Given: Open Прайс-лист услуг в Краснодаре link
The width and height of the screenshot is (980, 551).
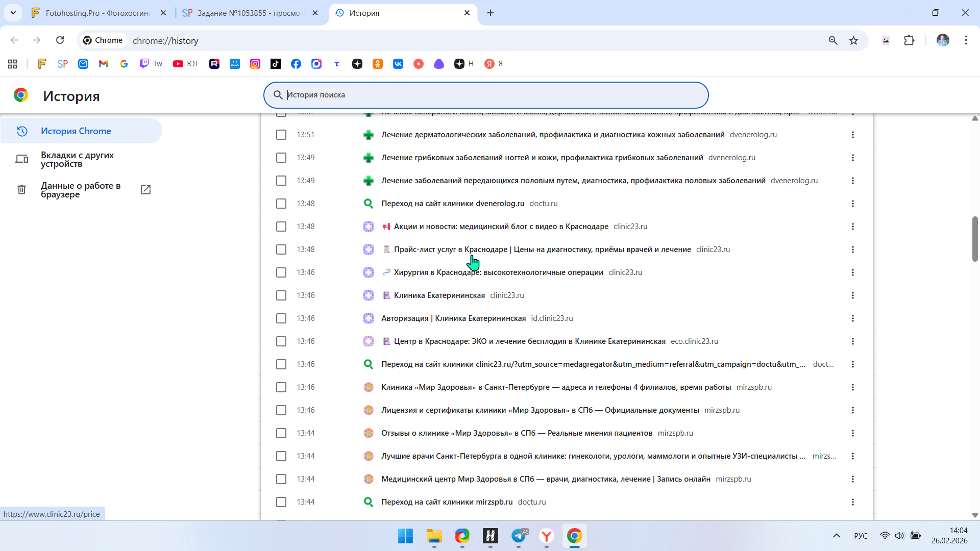Looking at the screenshot, I should tap(542, 249).
